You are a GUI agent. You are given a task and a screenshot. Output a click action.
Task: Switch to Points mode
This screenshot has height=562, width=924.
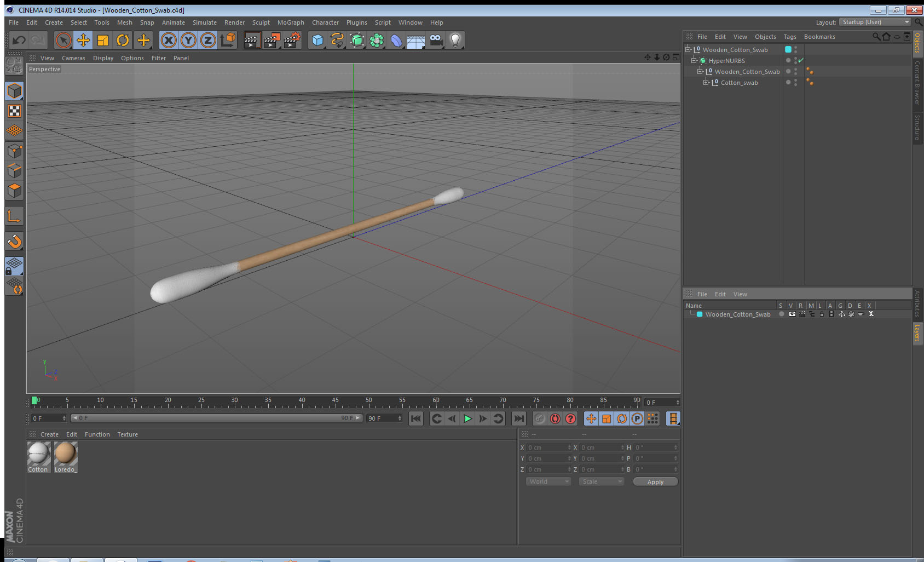tap(14, 151)
